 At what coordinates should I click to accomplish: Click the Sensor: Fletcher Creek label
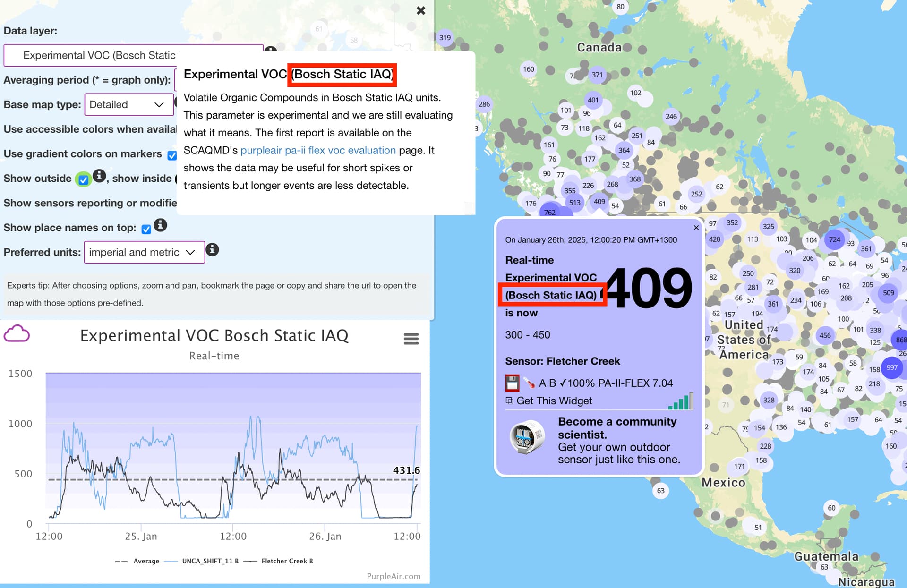(563, 361)
